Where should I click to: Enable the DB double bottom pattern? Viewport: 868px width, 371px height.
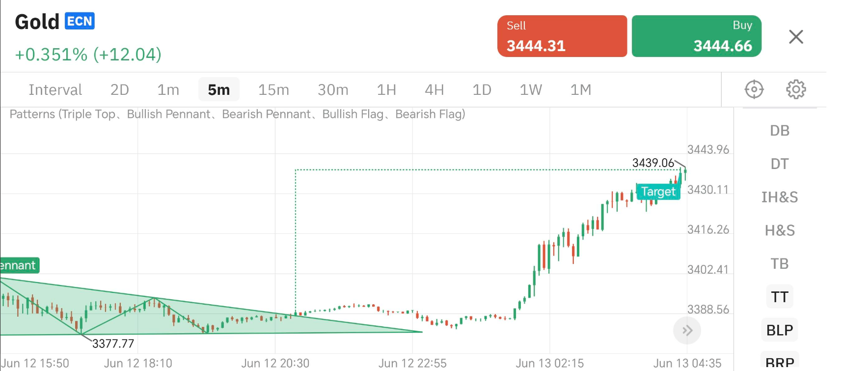tap(779, 131)
